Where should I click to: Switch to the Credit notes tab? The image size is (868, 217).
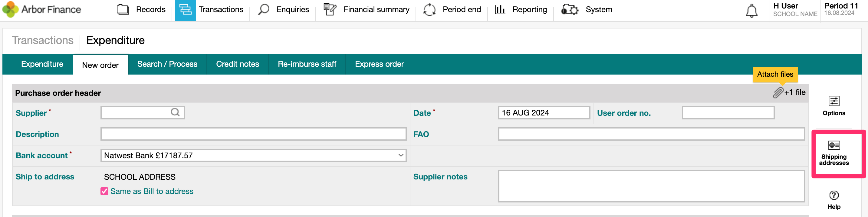coord(238,64)
